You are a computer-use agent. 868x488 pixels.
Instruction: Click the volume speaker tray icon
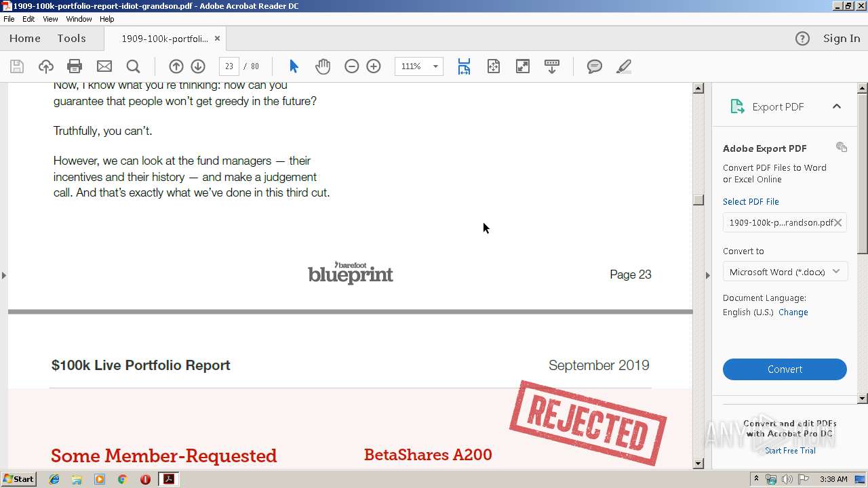(787, 479)
